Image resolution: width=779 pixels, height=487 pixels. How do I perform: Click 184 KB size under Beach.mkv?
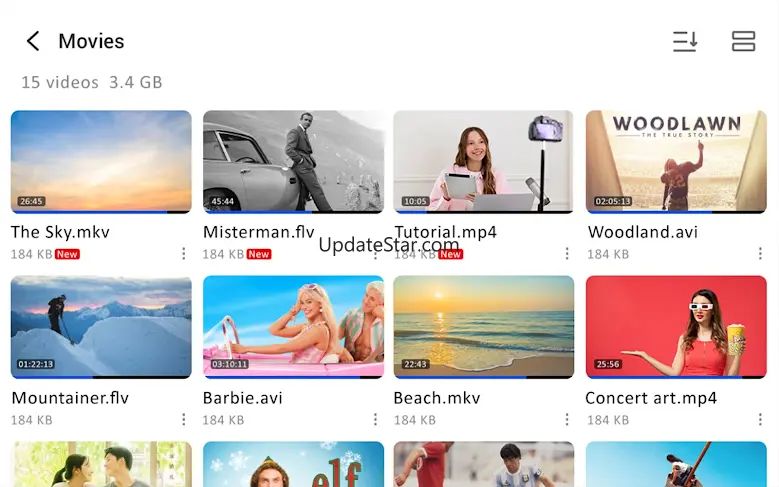tap(415, 420)
